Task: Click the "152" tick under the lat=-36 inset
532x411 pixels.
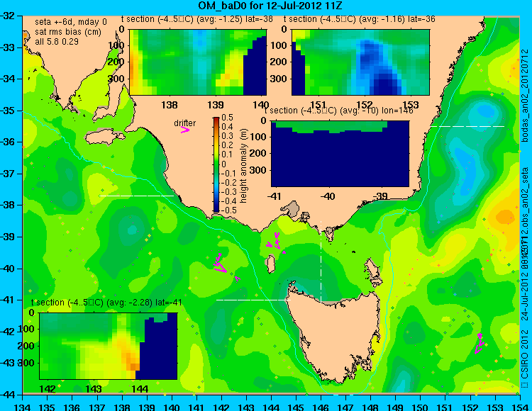Action: pos(365,105)
